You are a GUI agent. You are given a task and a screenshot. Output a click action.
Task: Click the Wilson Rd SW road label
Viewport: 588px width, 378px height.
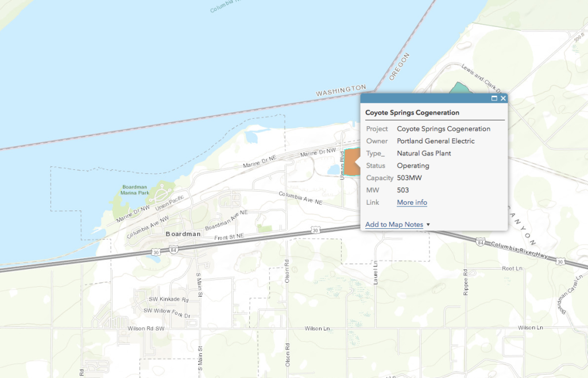[x=147, y=329]
